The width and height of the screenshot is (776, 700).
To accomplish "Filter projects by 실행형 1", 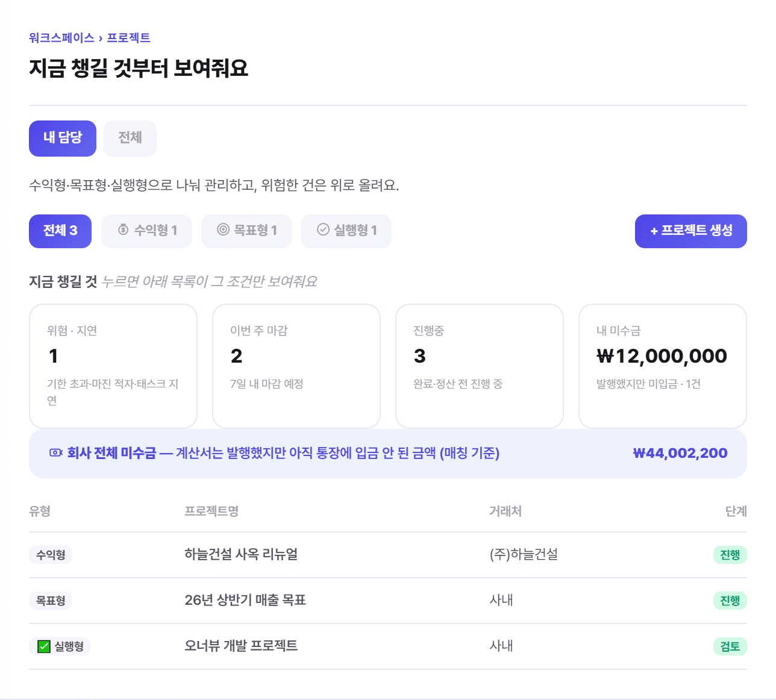I will pyautogui.click(x=346, y=231).
